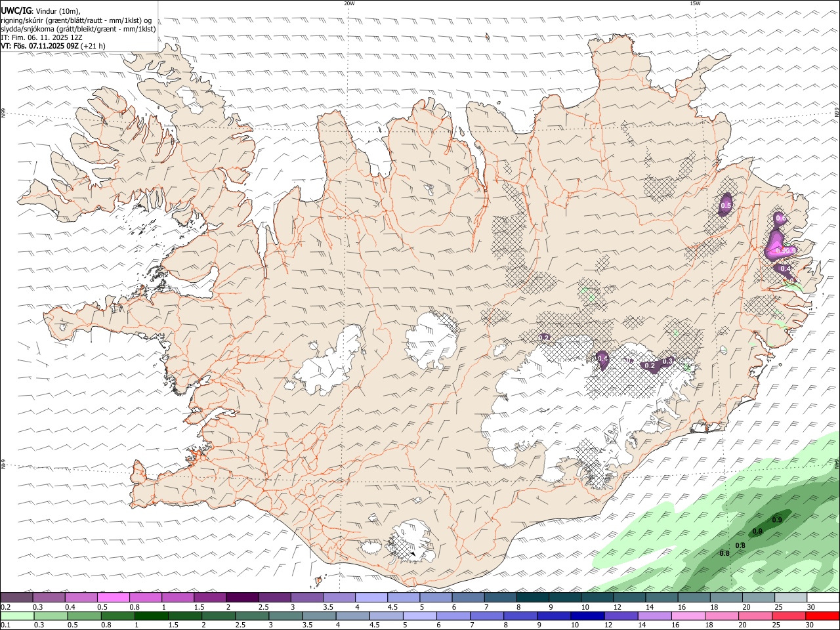Pick the darkest green 1 swatch in the bottom legend row
Screen dimensions: 840x630
[x=151, y=616]
